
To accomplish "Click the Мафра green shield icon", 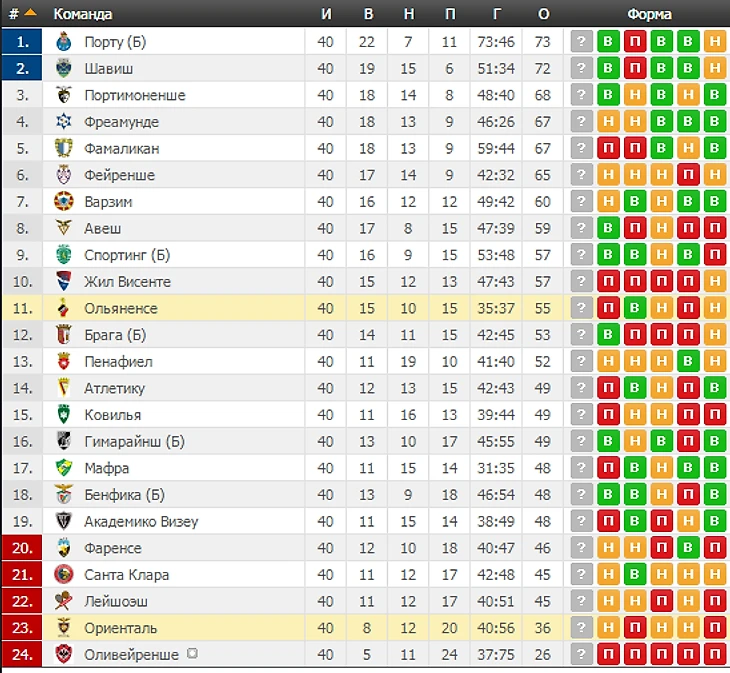I will click(63, 468).
